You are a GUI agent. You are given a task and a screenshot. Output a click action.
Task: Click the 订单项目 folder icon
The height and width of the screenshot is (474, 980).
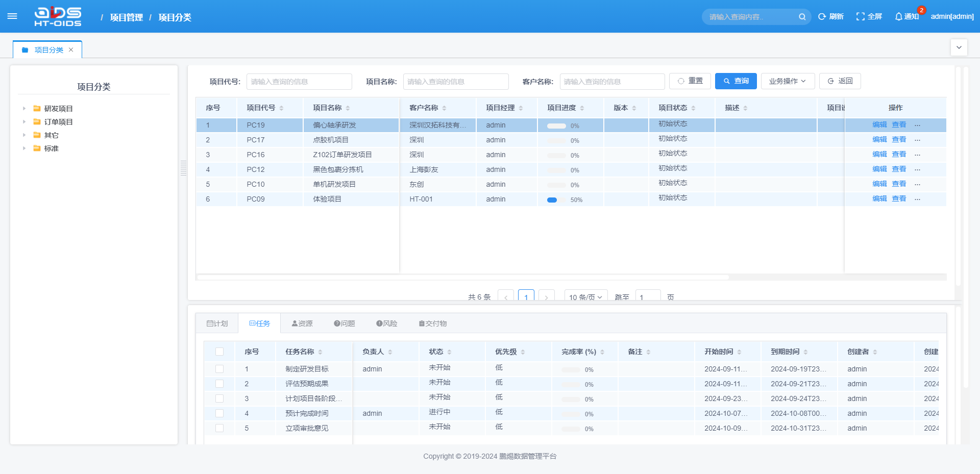(x=37, y=121)
